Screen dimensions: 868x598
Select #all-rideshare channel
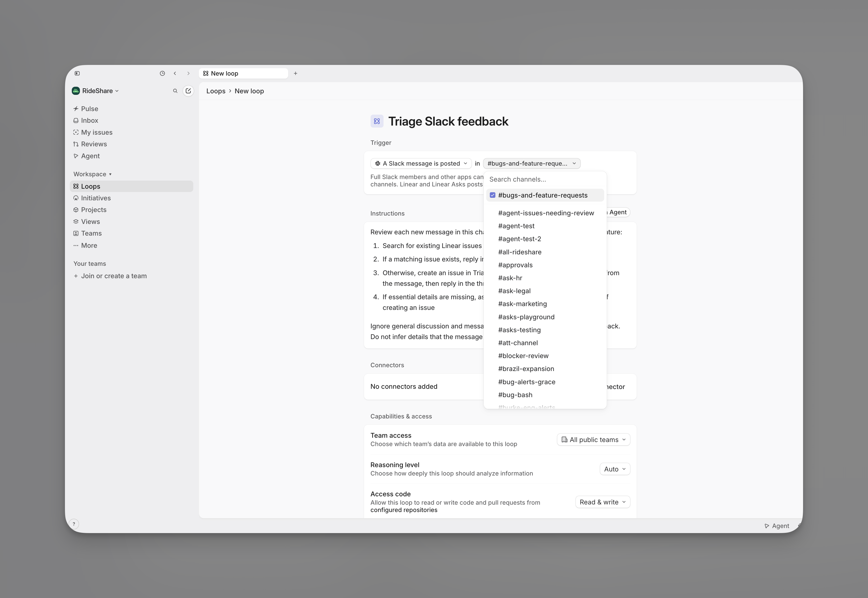point(545,252)
